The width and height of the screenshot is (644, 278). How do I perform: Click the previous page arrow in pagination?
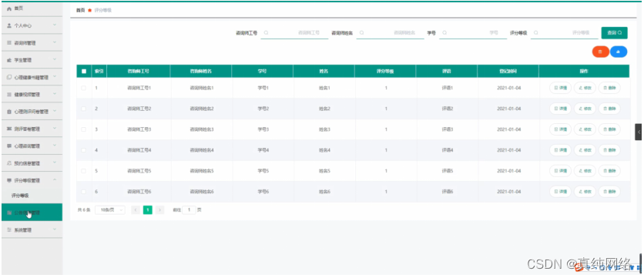136,209
